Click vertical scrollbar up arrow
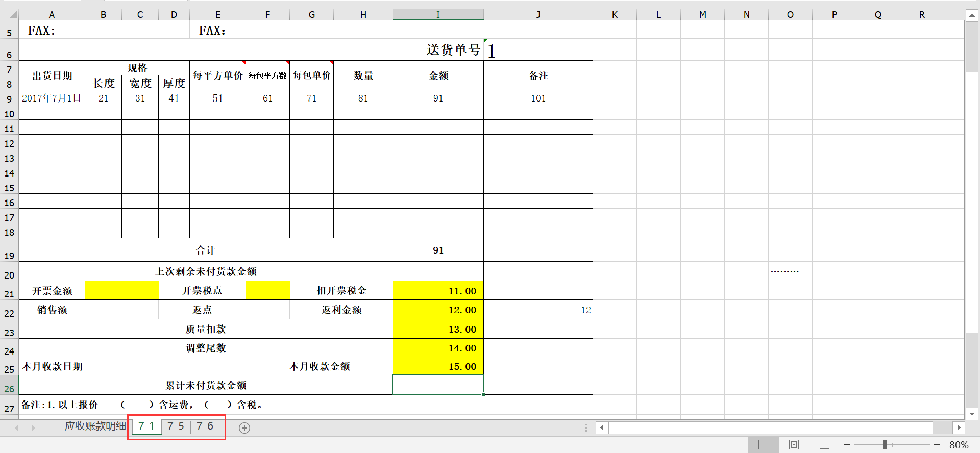 pos(972,16)
